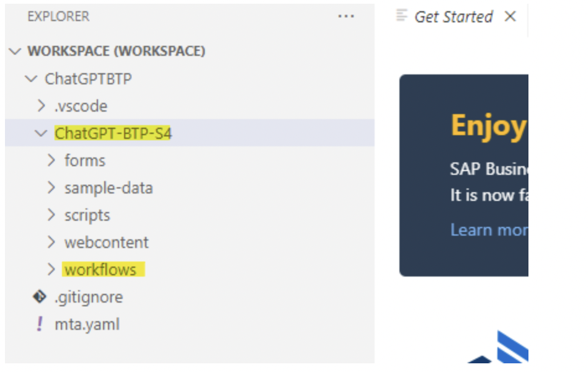This screenshot has width=588, height=372.
Task: Expand the workflows folder chevron
Action: 51,270
